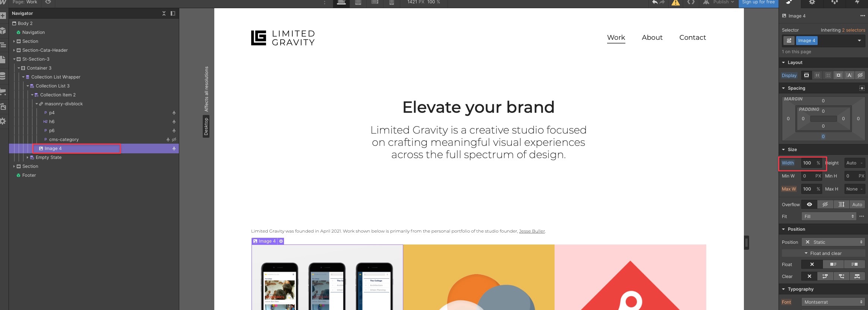This screenshot has width=868, height=310.
Task: Undo the last change
Action: click(654, 3)
